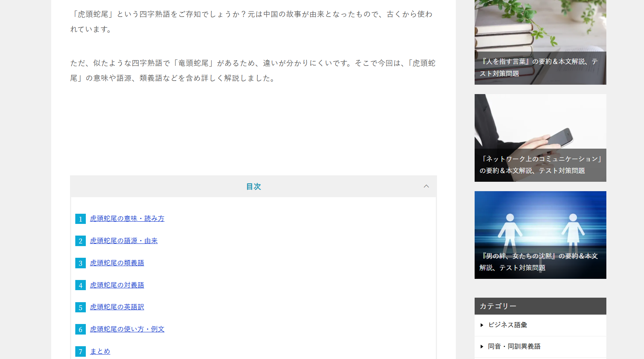This screenshot has height=359, width=644.
Task: Click the paragraph starting 「虎頭蛇尾」という四字熟語
Action: (x=253, y=22)
